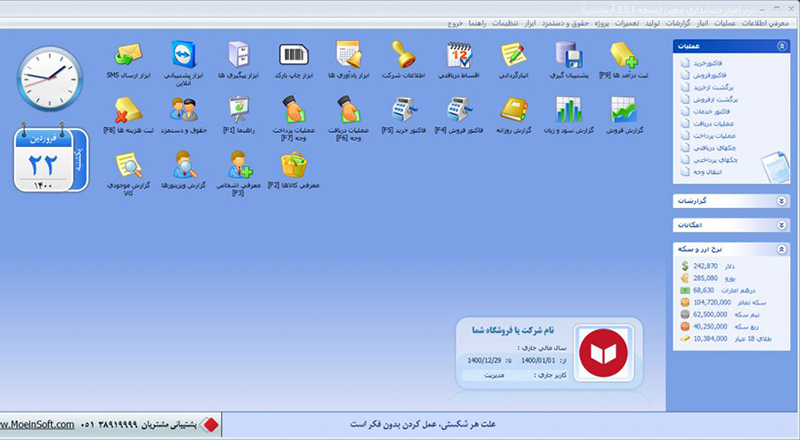Open the عملیات menu in menu bar

click(x=724, y=23)
